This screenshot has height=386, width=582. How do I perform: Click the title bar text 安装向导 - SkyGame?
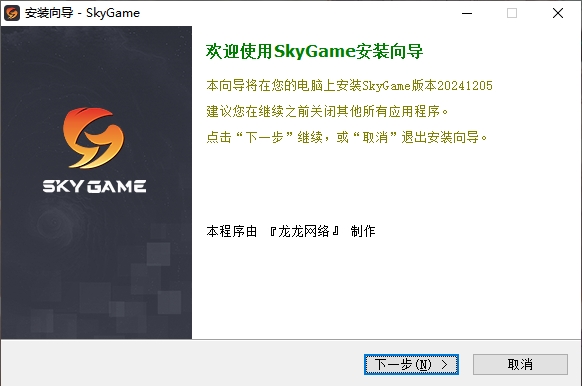pyautogui.click(x=82, y=13)
